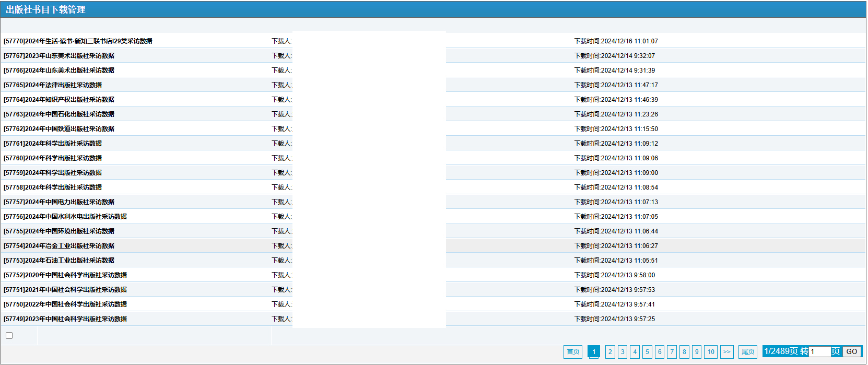Click the >> next pages button
868x365 pixels.
(726, 352)
